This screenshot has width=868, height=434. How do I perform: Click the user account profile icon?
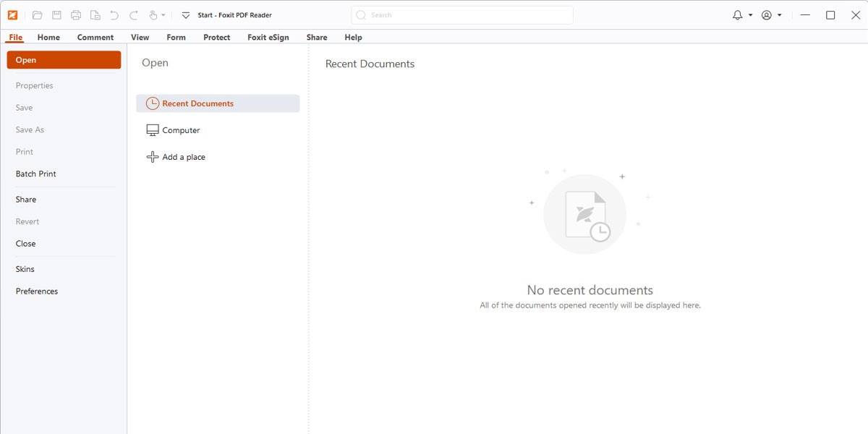[767, 15]
